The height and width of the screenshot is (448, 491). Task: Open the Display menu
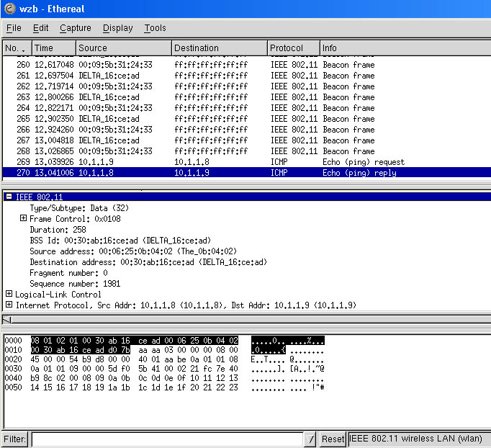click(x=118, y=28)
